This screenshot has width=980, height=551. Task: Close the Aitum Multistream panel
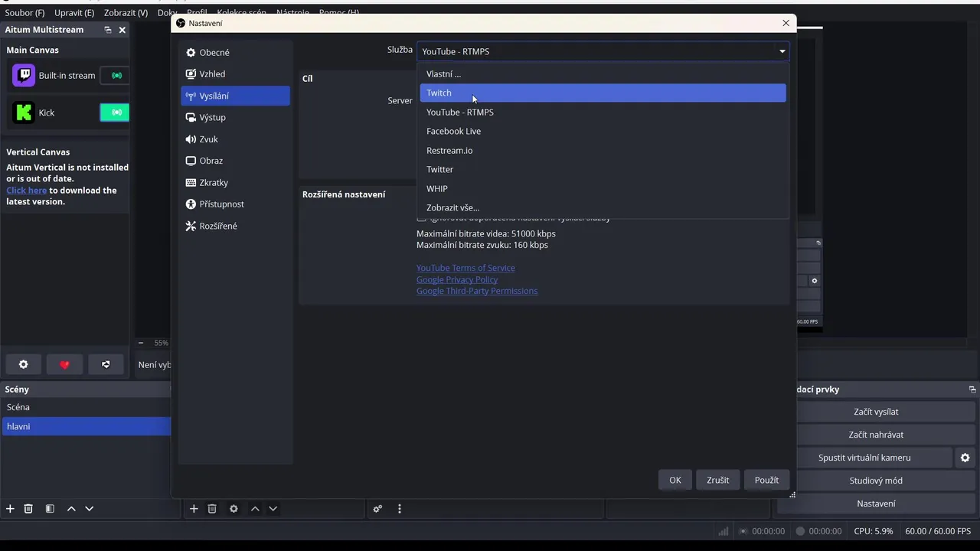(x=122, y=30)
